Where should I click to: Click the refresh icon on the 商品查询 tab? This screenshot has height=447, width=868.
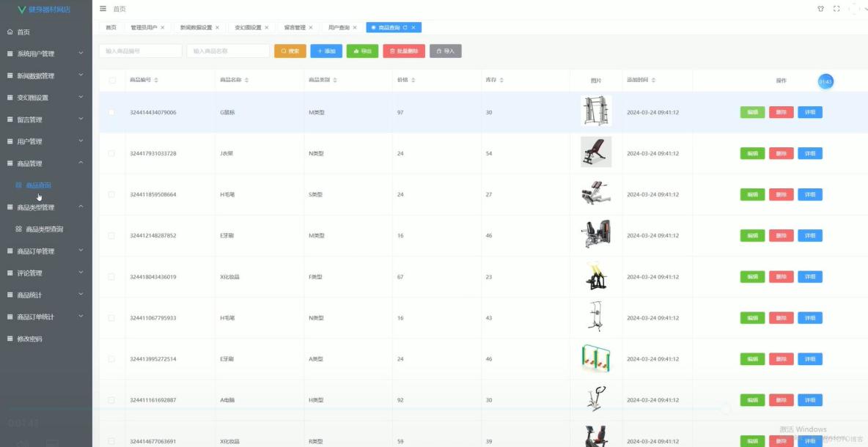405,27
